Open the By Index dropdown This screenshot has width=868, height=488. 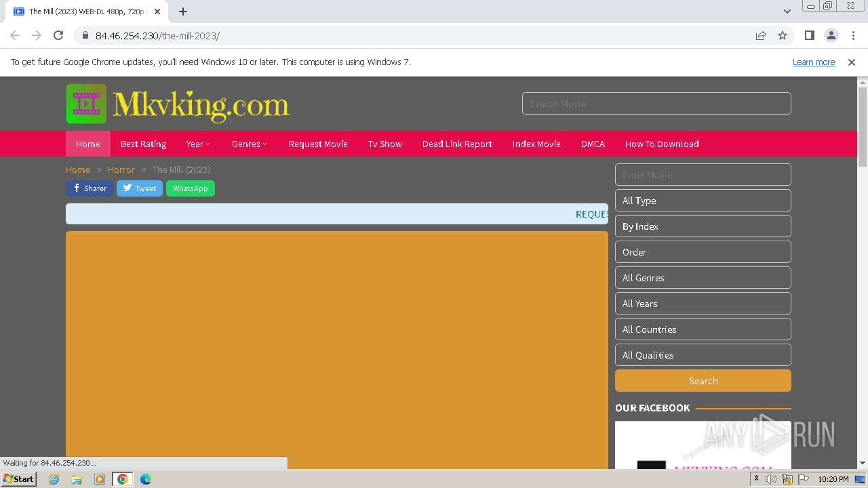click(703, 226)
